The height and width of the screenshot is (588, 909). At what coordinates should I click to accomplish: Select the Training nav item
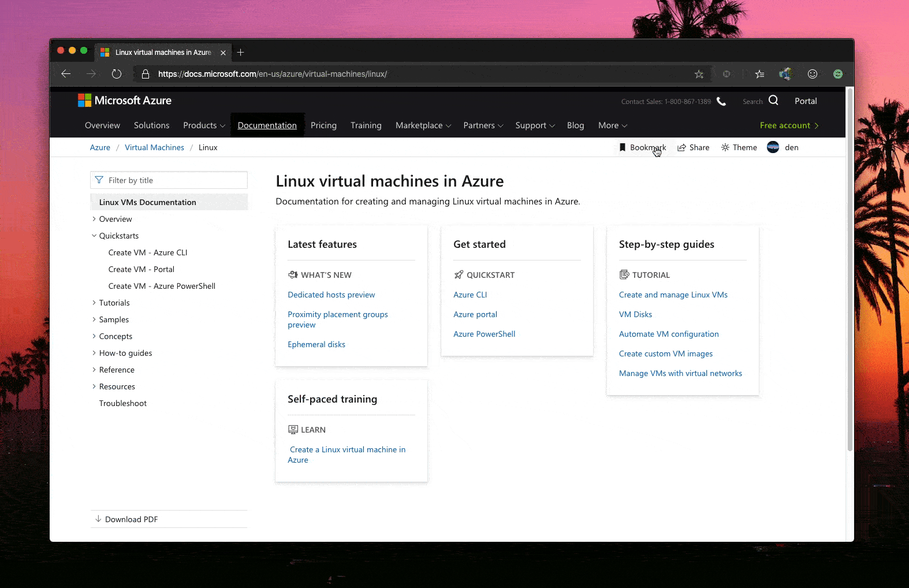click(366, 125)
